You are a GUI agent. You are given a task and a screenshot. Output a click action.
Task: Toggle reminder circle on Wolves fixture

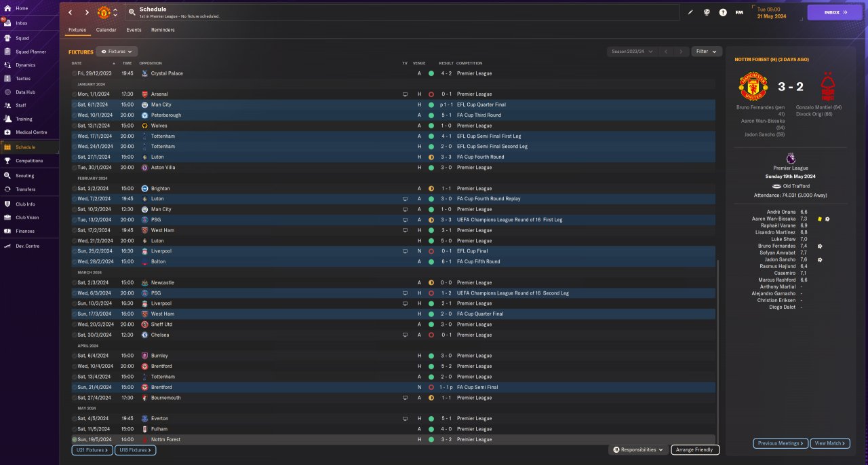pyautogui.click(x=74, y=126)
